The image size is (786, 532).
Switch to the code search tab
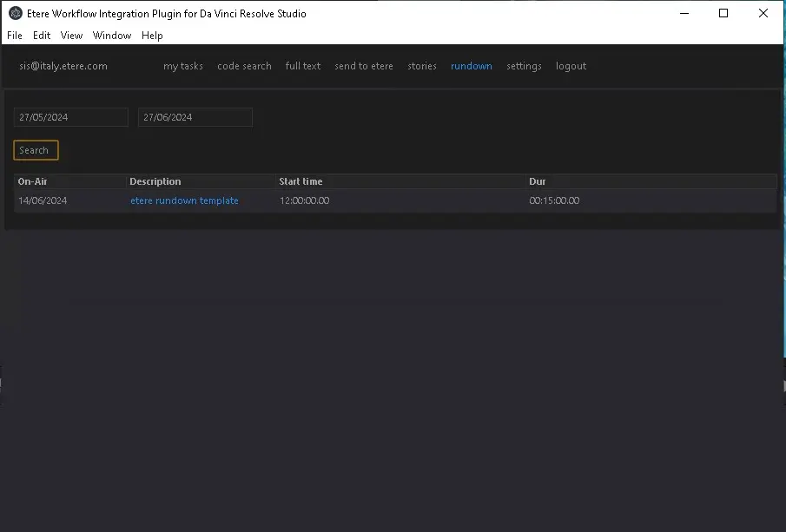(244, 66)
